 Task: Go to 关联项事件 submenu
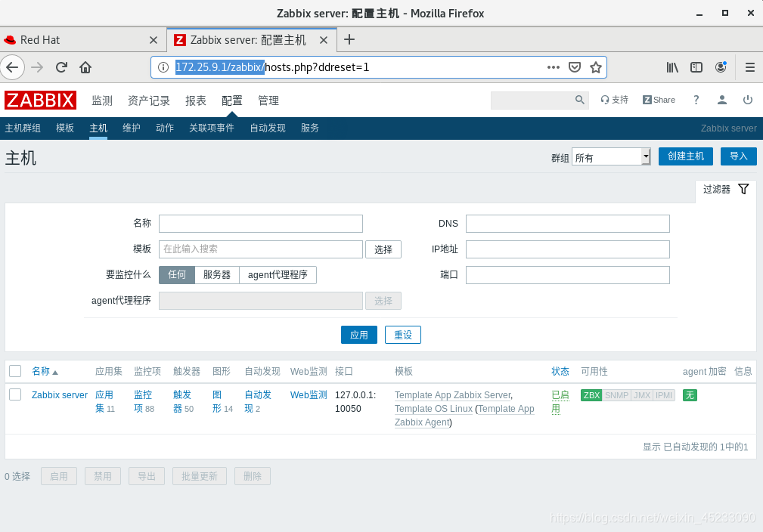pyautogui.click(x=211, y=128)
